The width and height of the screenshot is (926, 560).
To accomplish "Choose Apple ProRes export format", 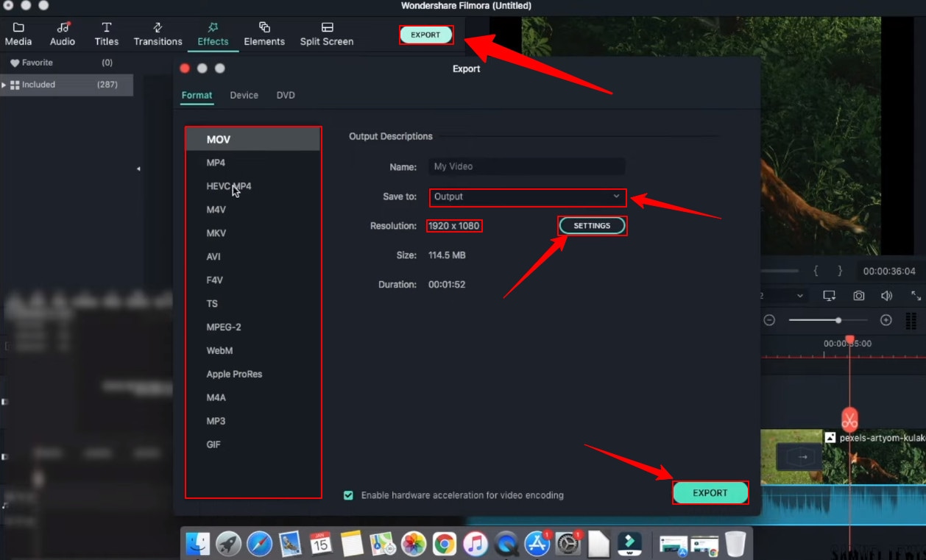I will click(x=253, y=375).
